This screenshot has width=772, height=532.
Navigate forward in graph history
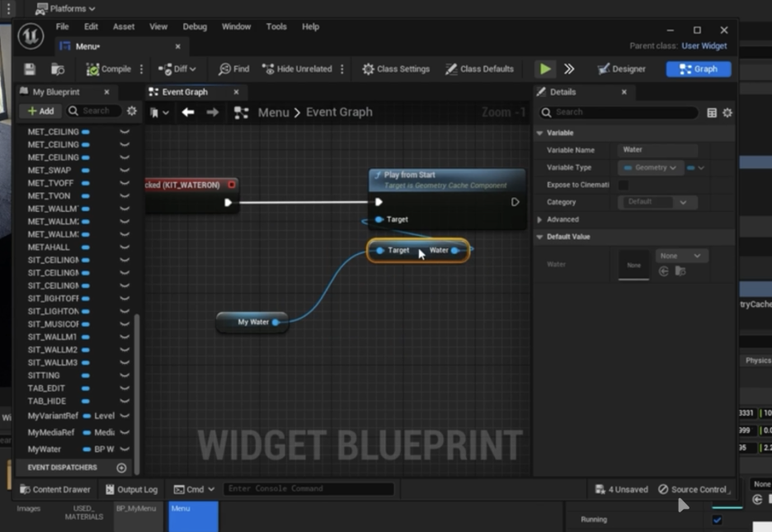pos(213,112)
